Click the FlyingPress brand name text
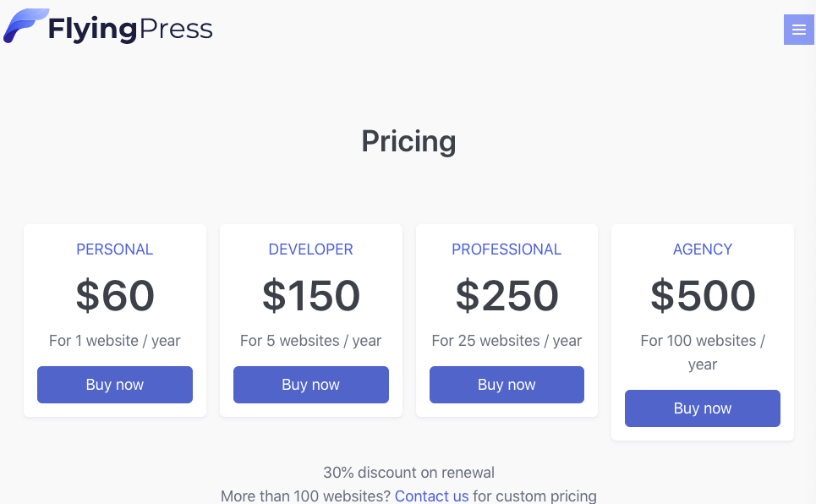This screenshot has width=816, height=504. pyautogui.click(x=130, y=30)
